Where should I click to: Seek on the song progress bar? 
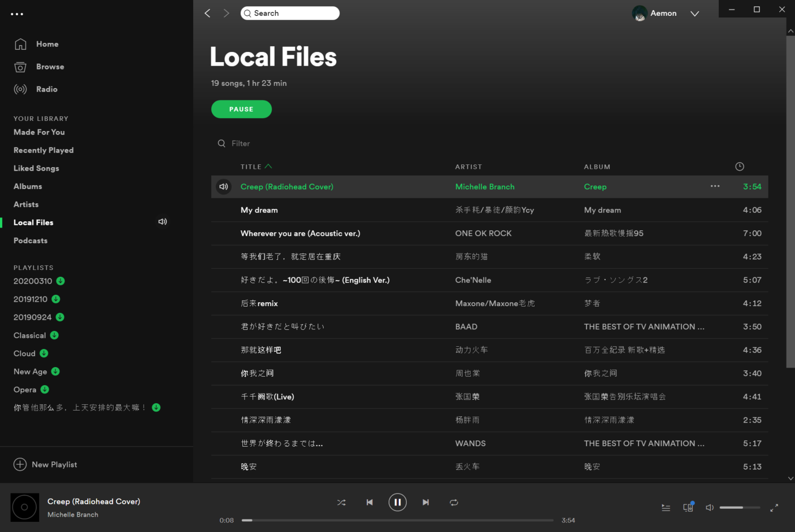397,520
